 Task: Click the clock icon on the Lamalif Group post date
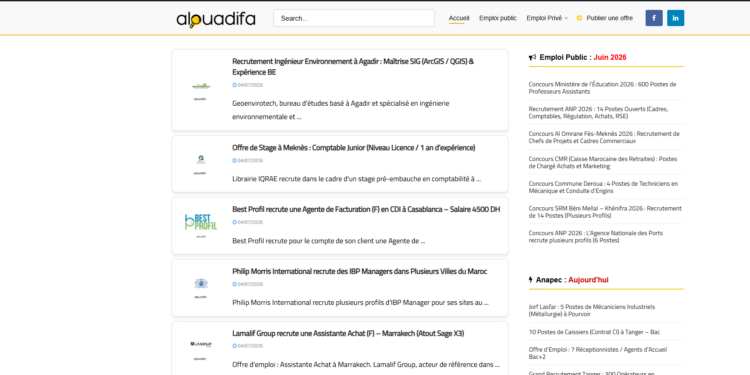click(x=234, y=346)
